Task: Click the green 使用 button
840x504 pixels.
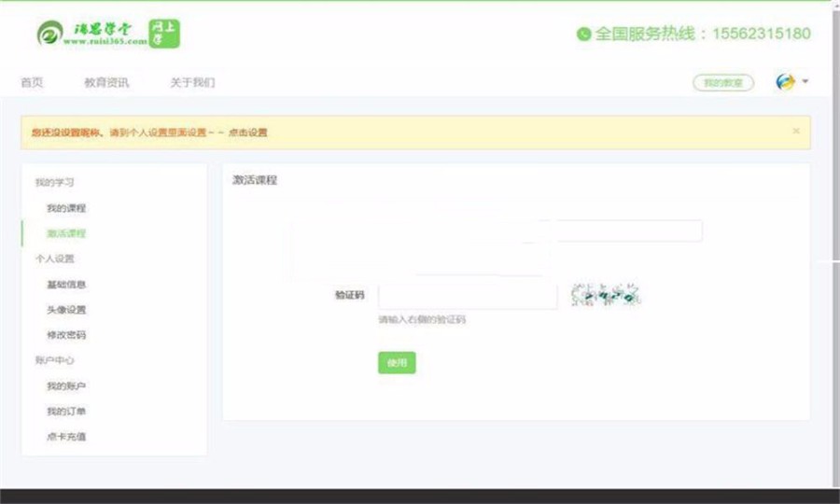Action: 397,363
